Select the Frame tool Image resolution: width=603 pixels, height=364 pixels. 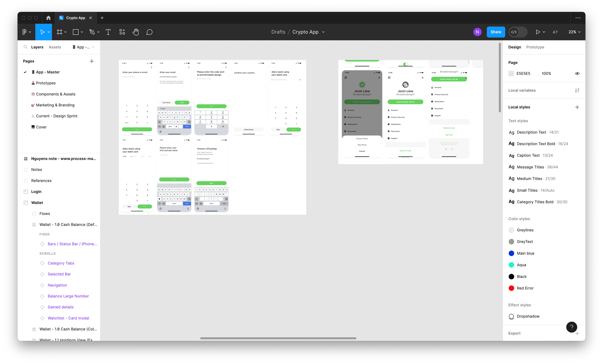(59, 32)
